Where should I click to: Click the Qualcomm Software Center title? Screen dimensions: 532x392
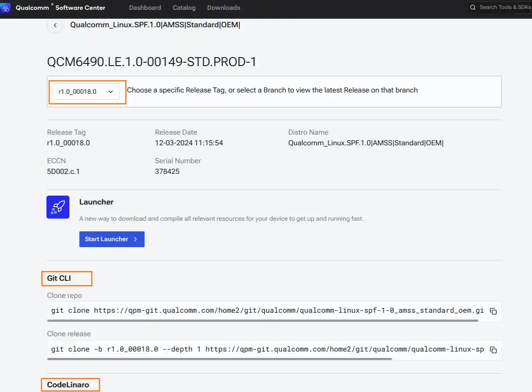coord(60,8)
